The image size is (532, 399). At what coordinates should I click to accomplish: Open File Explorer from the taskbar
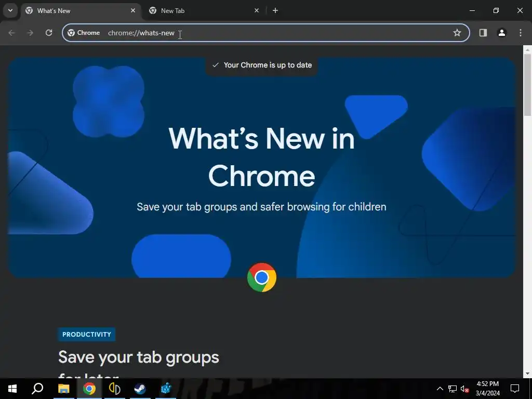63,389
